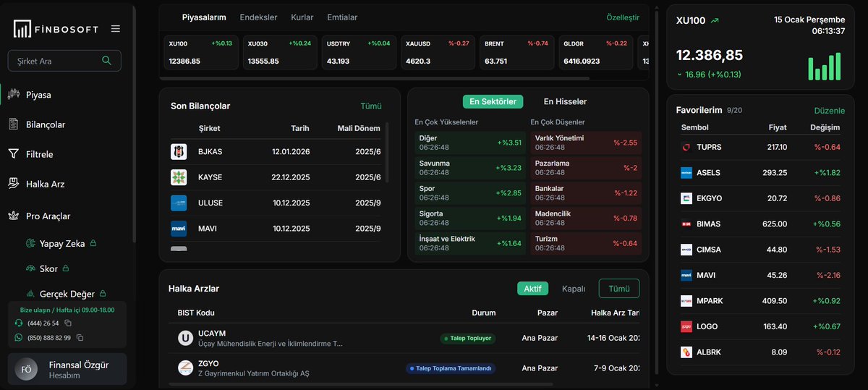Open Piyasa from the sidebar
This screenshot has height=390, width=868.
tap(38, 95)
